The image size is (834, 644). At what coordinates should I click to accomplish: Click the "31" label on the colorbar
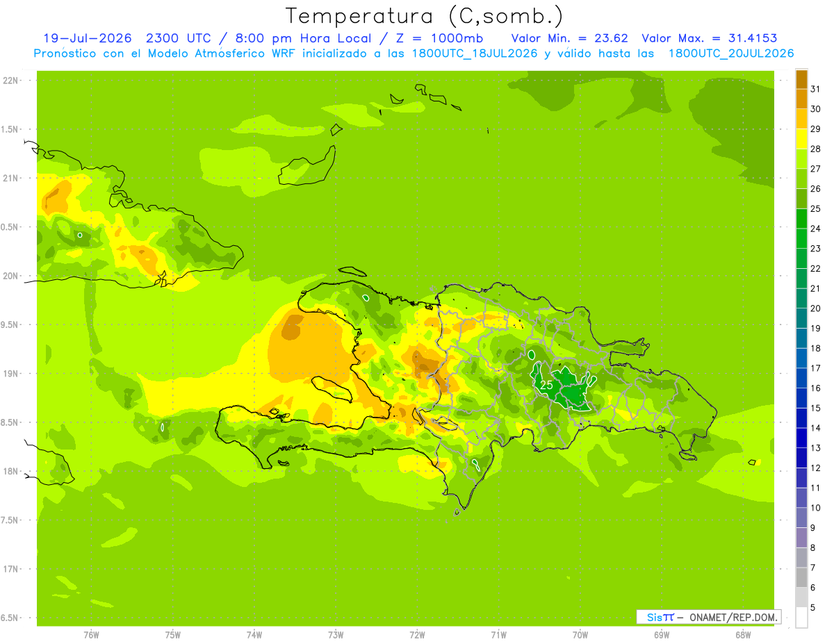pos(816,89)
